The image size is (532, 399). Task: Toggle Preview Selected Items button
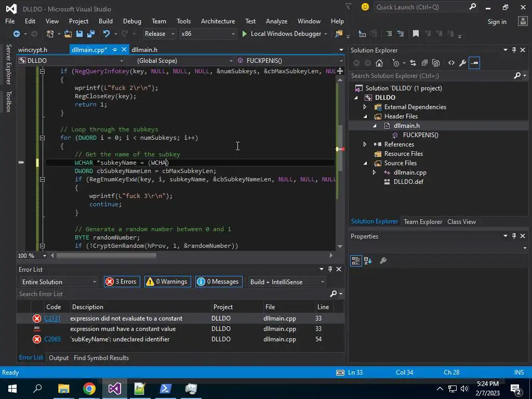point(474,63)
